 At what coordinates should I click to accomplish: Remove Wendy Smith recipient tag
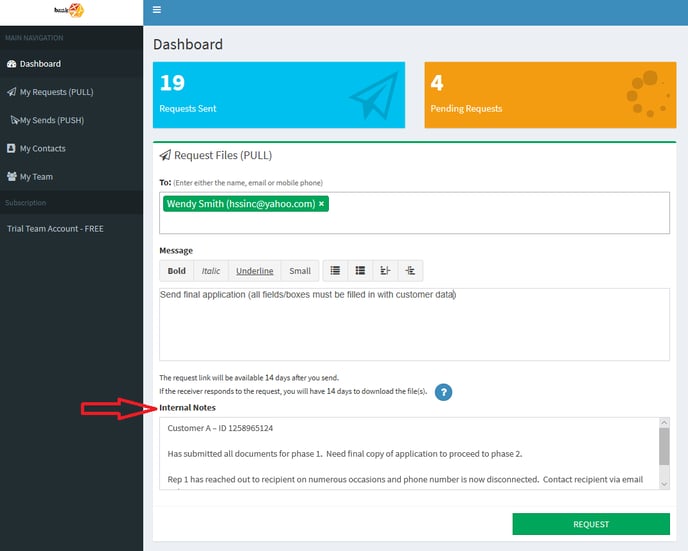pos(321,204)
